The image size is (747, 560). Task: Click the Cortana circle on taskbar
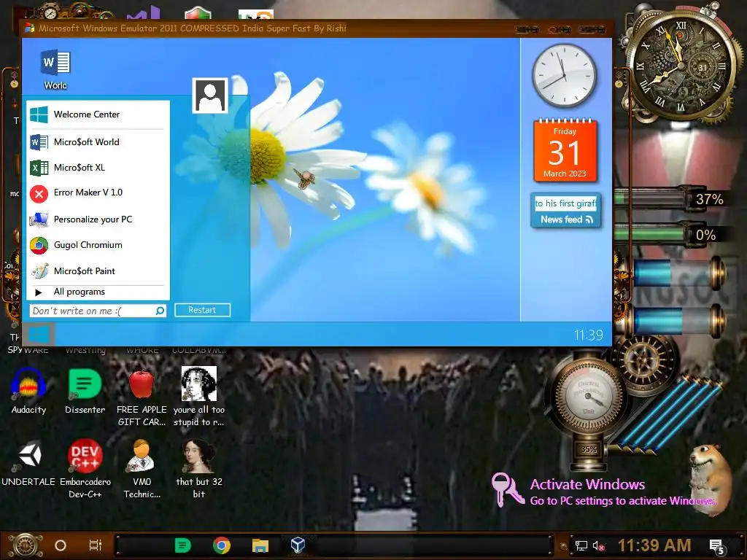[61, 545]
